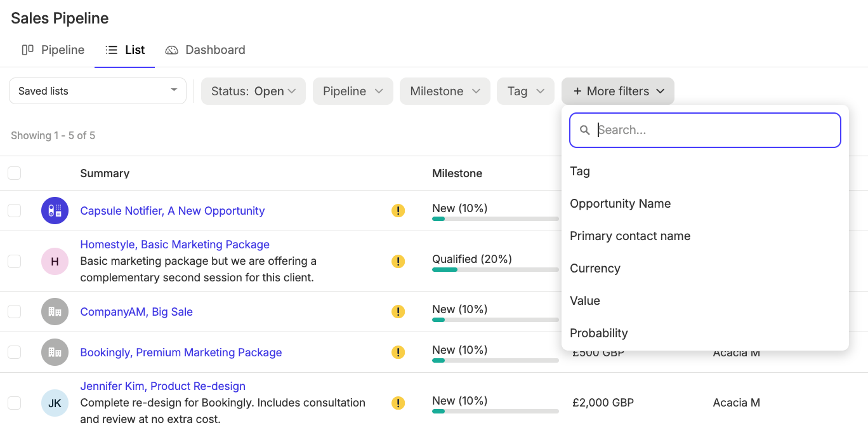
Task: Open the Saved lists dropdown
Action: click(98, 91)
